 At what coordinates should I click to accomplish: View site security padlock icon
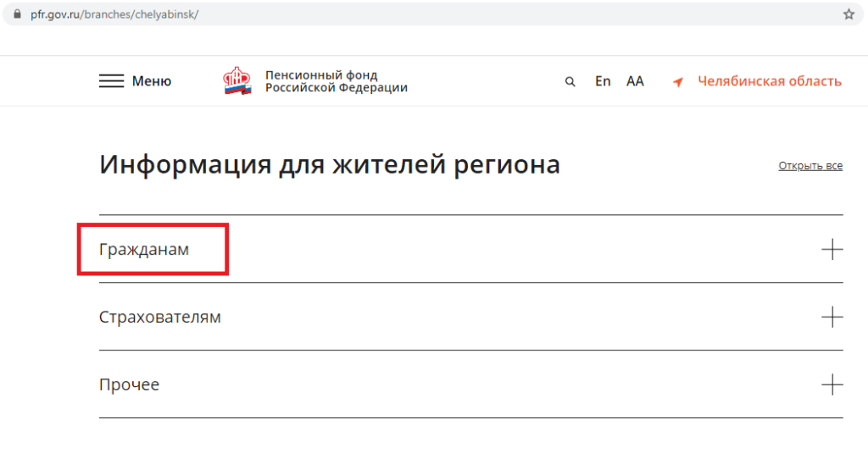coord(17,14)
